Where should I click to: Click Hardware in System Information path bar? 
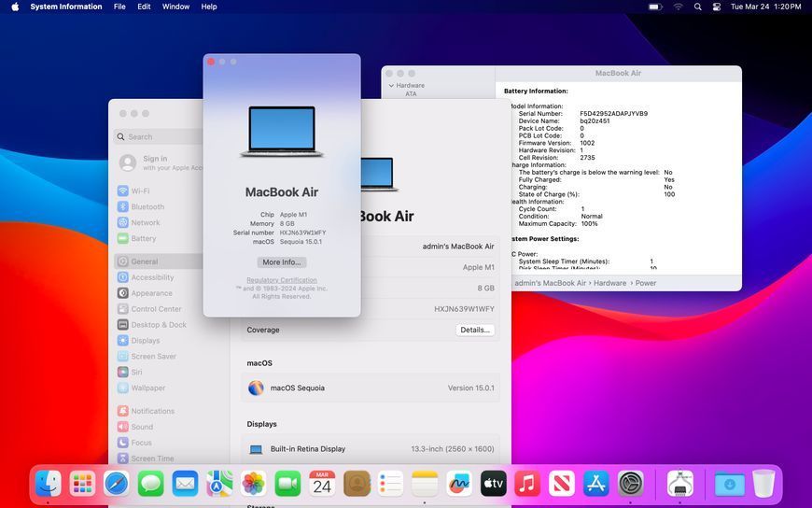[x=609, y=283]
